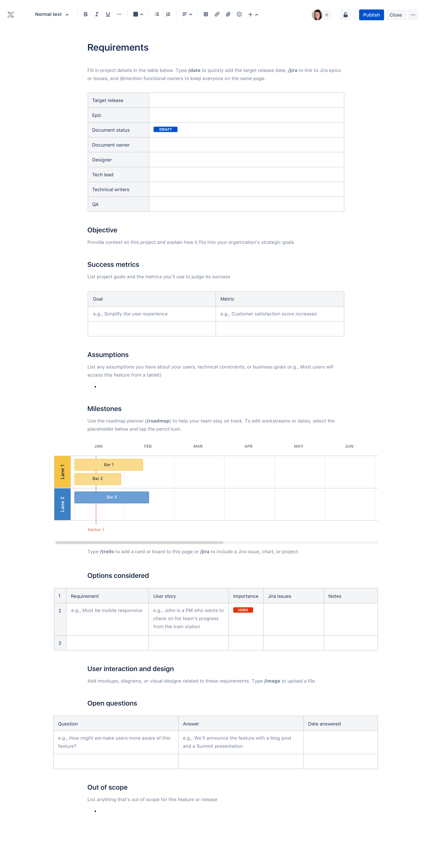The image size is (432, 868).
Task: Open the Normal text style dropdown
Action: click(x=52, y=14)
